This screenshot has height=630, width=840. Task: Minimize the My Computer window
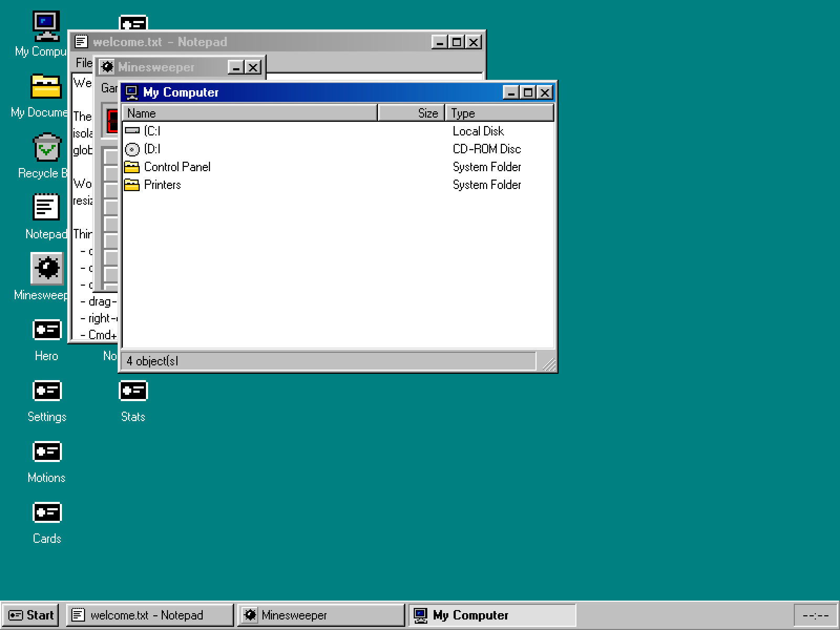(511, 93)
